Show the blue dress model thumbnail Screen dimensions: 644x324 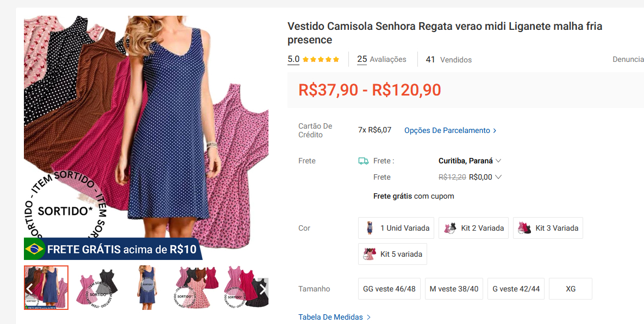coord(147,288)
